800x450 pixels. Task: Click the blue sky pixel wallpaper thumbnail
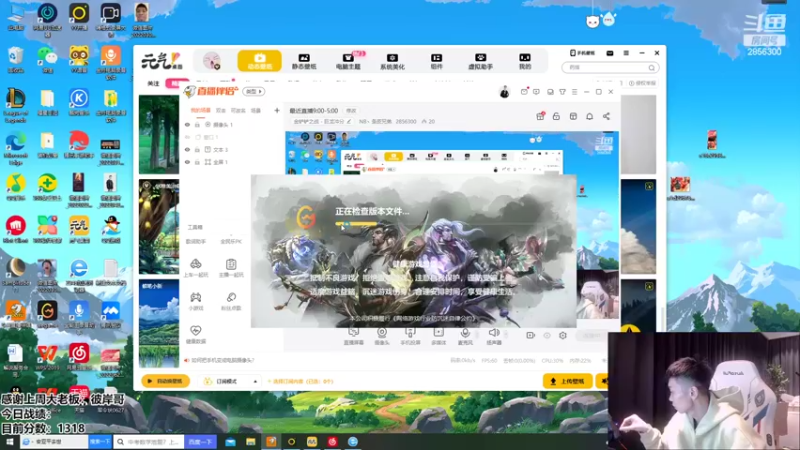[159, 323]
